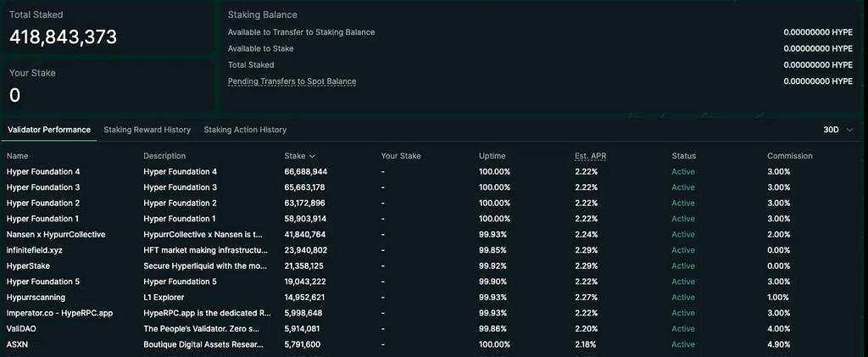Click The People's Validator description

click(x=202, y=329)
